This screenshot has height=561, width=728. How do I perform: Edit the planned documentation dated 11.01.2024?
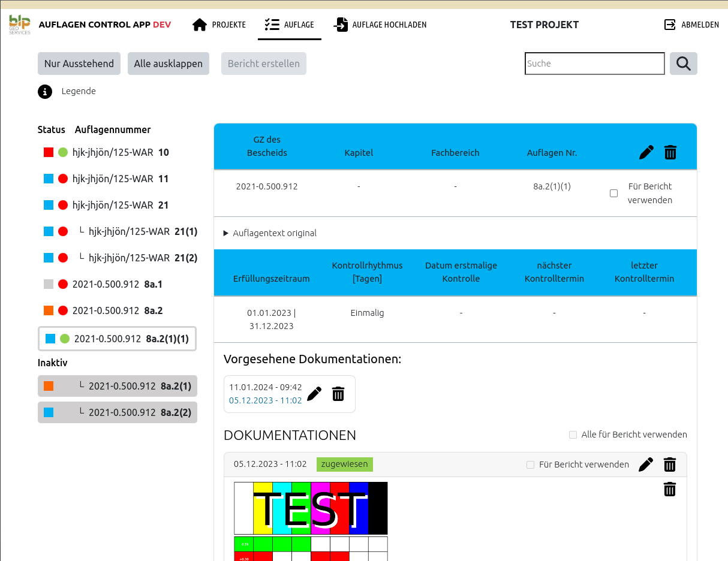pos(314,394)
